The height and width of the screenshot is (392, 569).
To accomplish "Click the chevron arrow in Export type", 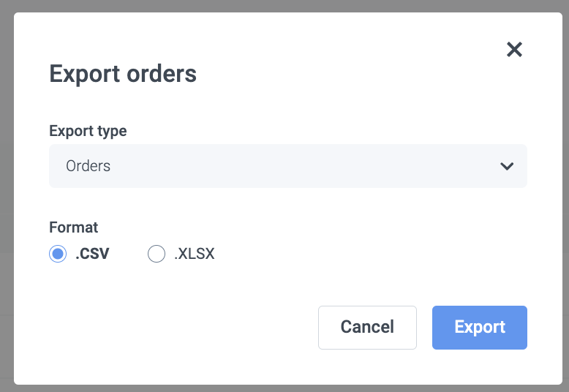I will (x=507, y=166).
